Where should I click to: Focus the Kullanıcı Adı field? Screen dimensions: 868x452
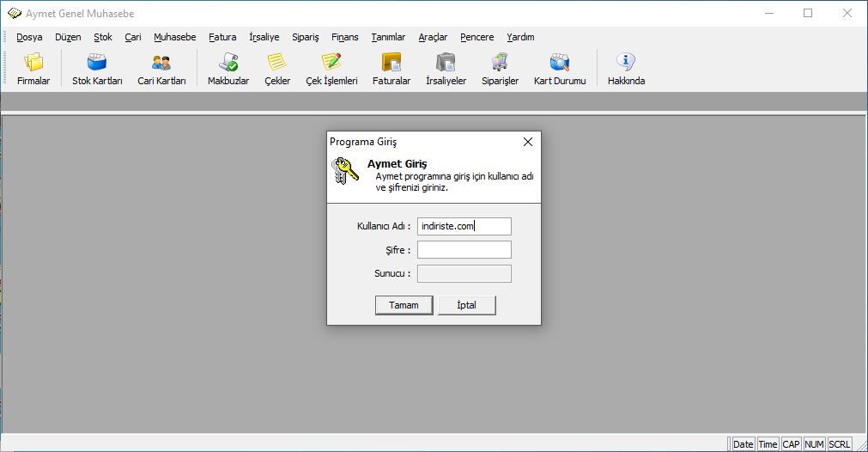tap(464, 226)
